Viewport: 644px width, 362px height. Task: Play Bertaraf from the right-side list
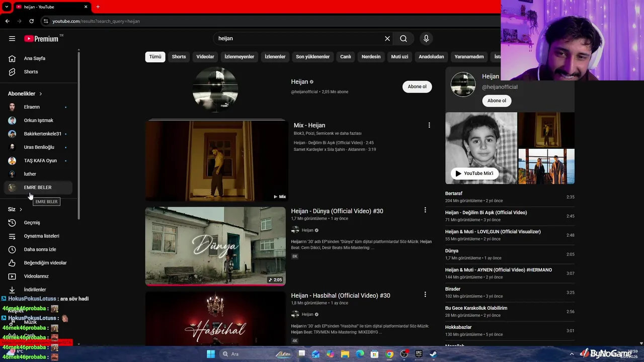click(x=510, y=197)
